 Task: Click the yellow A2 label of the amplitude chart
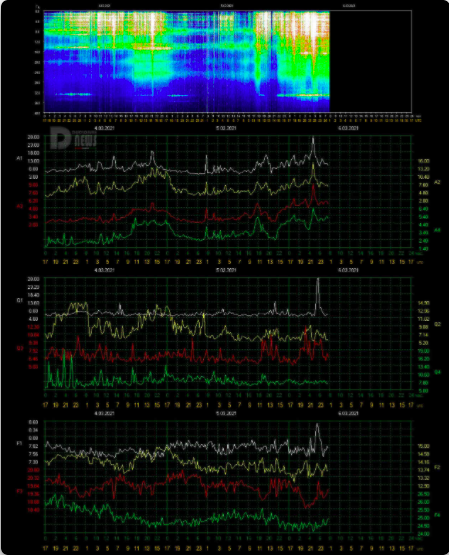(437, 182)
